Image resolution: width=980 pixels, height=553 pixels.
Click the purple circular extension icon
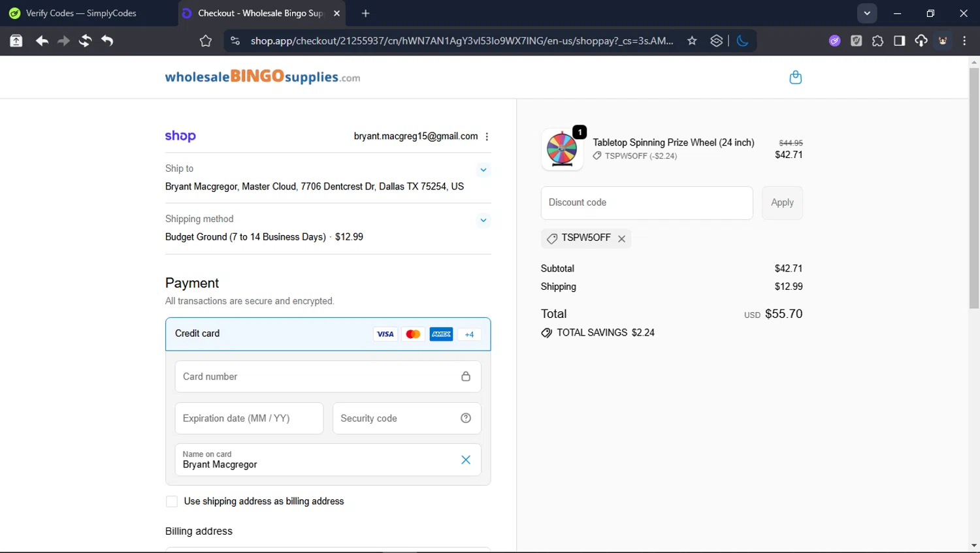(834, 40)
